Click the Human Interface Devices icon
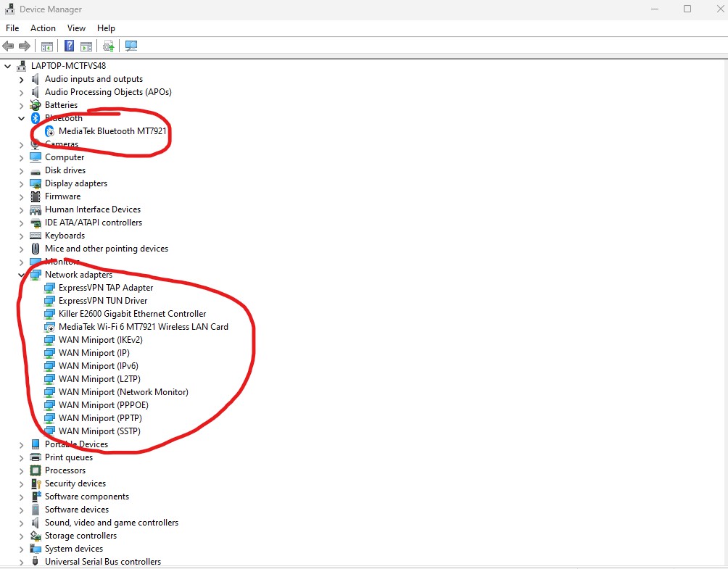The height and width of the screenshot is (569, 728). click(36, 209)
